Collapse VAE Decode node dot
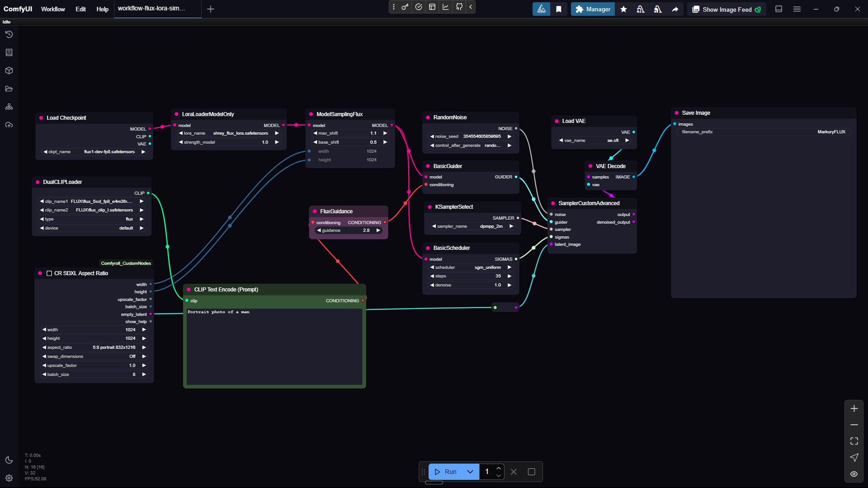This screenshot has width=868, height=488. pyautogui.click(x=590, y=166)
